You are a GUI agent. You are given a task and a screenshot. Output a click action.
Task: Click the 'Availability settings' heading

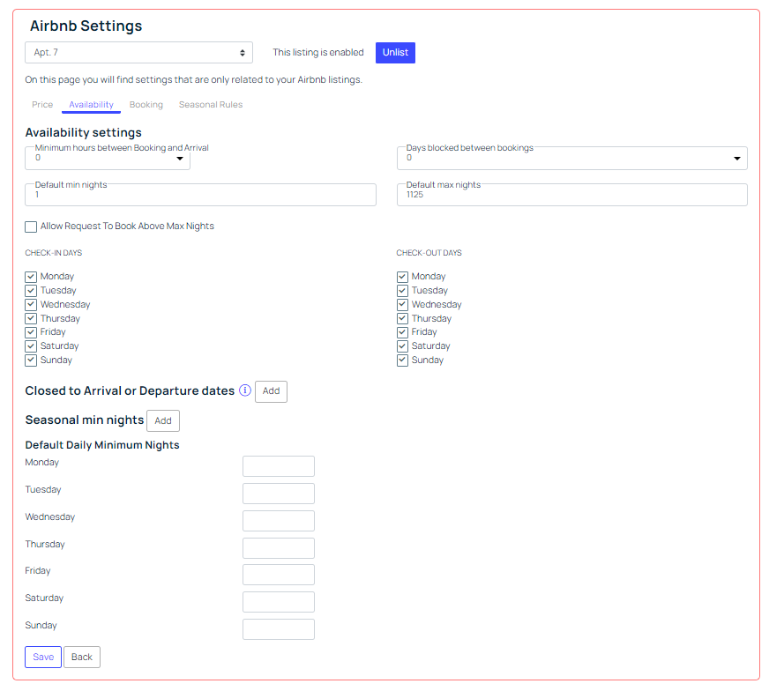pos(84,132)
